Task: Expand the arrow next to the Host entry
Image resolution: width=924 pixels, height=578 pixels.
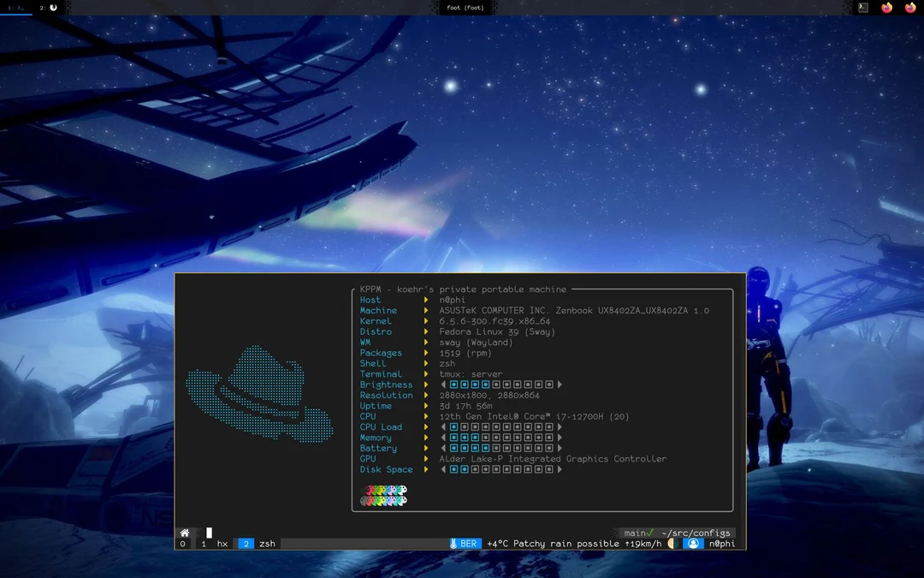Action: point(425,300)
